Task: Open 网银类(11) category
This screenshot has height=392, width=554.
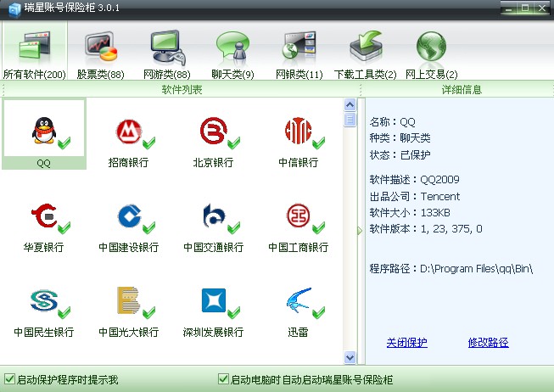Action: (x=299, y=55)
